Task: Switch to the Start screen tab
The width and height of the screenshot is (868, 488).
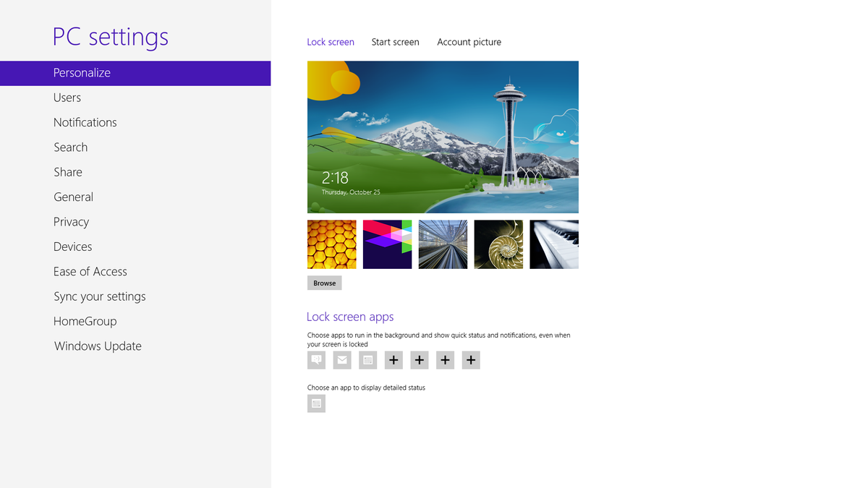Action: 395,42
